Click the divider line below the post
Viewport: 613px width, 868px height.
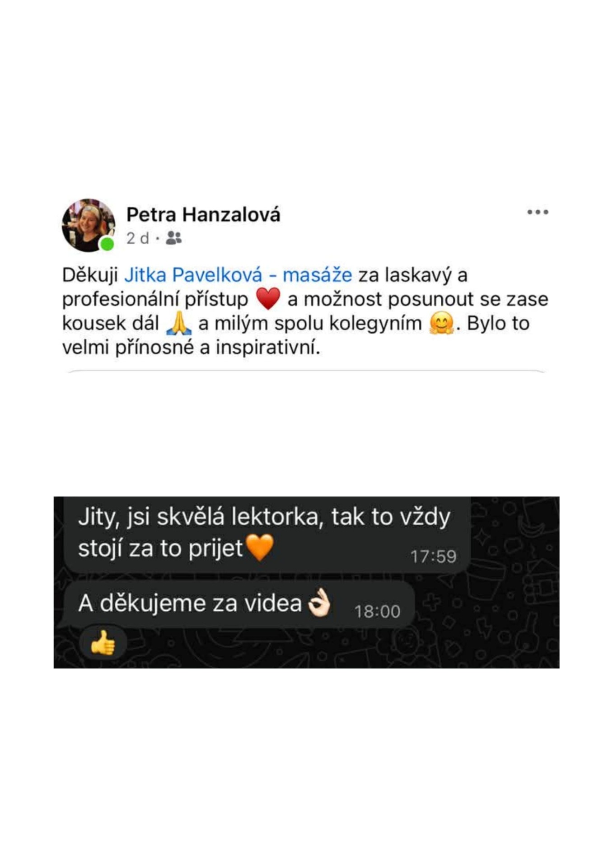pyautogui.click(x=306, y=372)
